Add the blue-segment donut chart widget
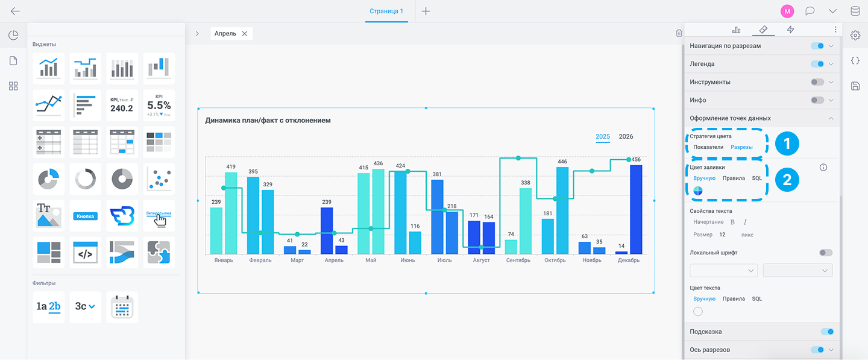868x360 pixels. tap(49, 178)
